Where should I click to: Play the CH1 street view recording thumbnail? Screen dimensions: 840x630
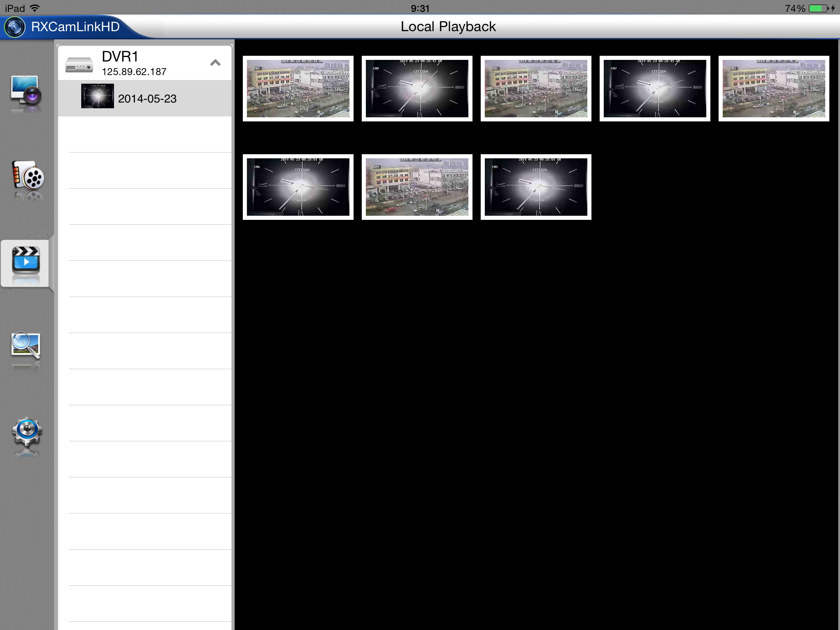[x=298, y=89]
